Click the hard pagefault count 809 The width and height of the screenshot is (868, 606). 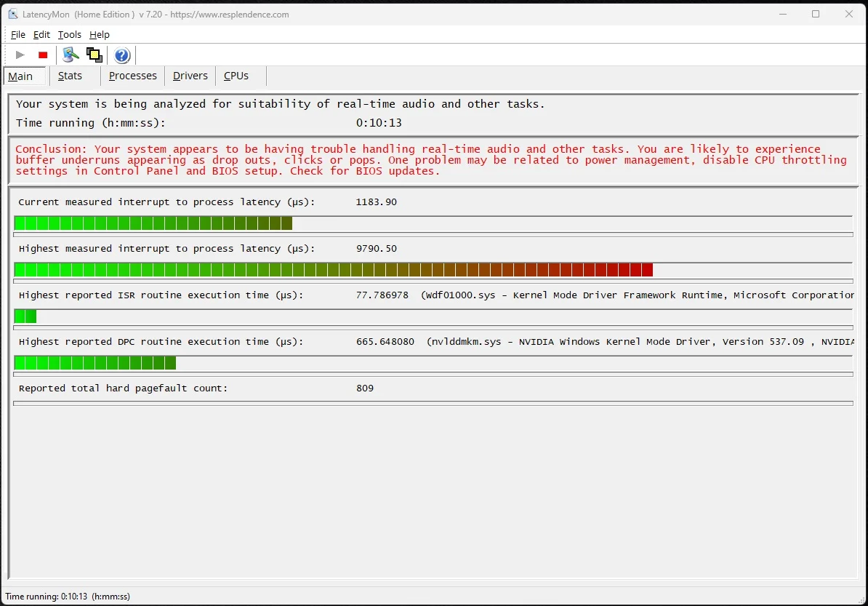click(365, 388)
